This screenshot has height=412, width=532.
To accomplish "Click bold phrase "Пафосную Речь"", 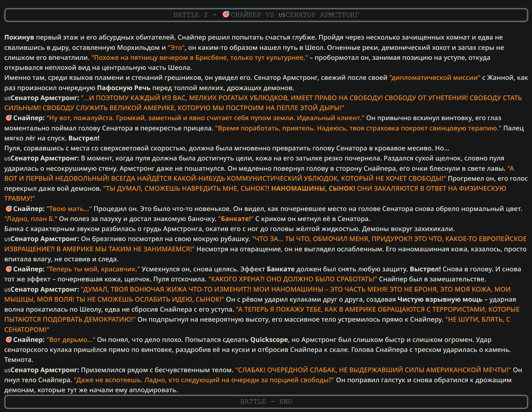I will (x=124, y=88).
